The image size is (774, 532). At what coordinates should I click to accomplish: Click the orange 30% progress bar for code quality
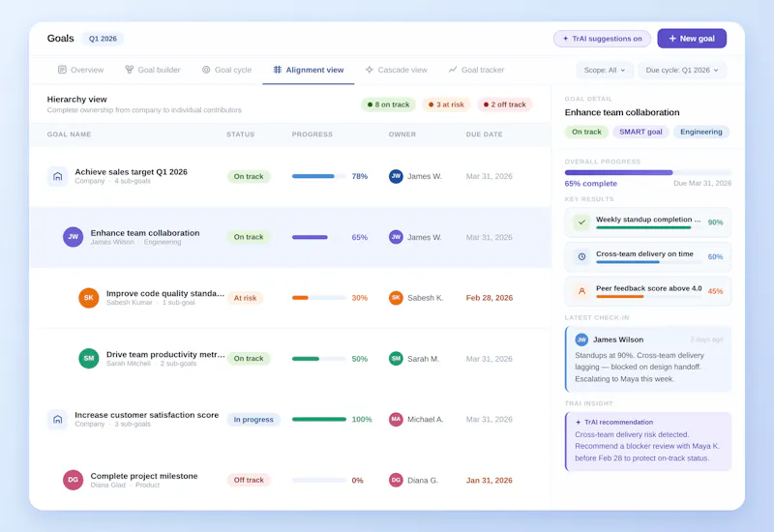tap(319, 298)
